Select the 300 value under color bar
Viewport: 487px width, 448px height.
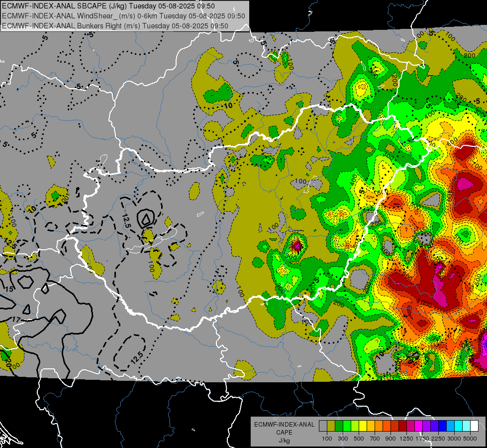(343, 439)
